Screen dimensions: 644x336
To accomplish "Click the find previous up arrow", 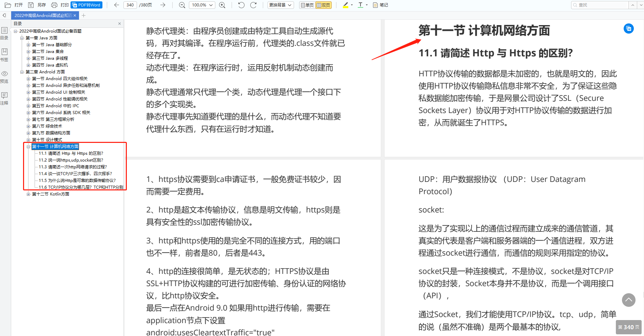I will pyautogui.click(x=632, y=5).
